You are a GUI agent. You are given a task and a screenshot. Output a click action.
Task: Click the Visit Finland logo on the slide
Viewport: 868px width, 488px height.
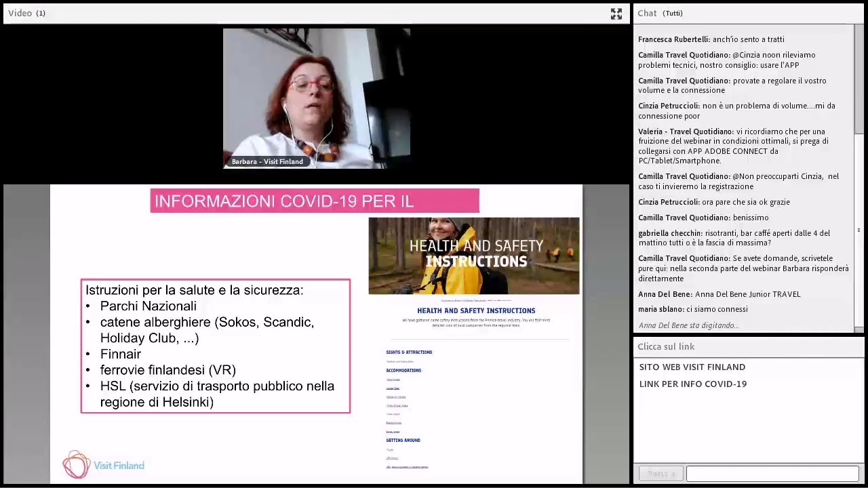click(103, 465)
